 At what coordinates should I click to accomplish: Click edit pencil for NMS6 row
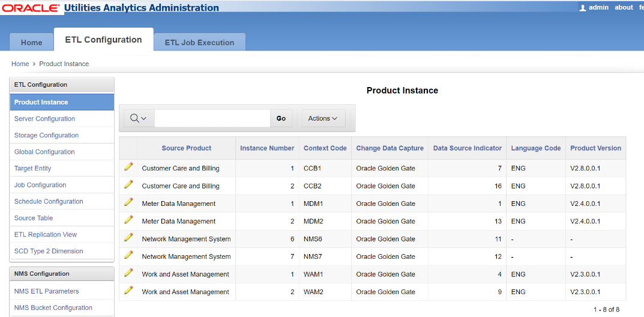[x=128, y=237]
